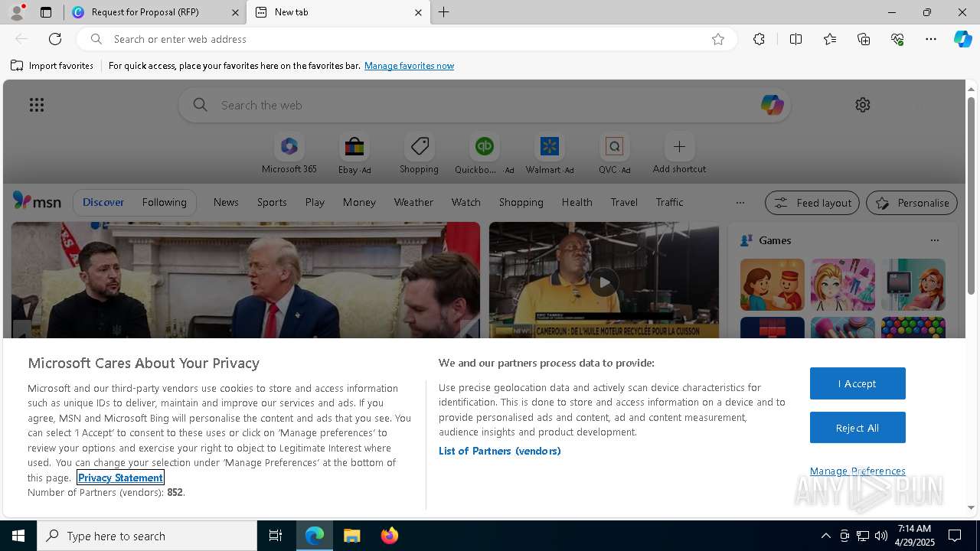The width and height of the screenshot is (980, 551).
Task: Open the Sports menu item
Action: pyautogui.click(x=272, y=202)
